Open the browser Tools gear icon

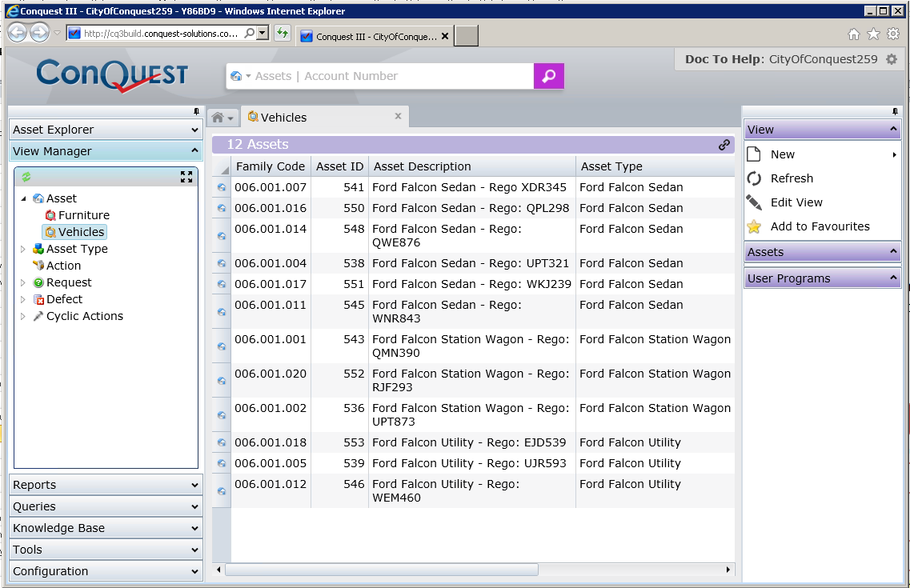(894, 34)
